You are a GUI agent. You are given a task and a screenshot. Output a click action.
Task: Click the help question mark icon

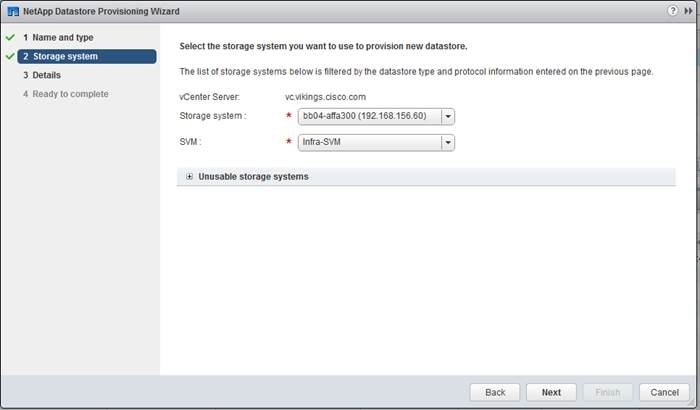click(672, 11)
